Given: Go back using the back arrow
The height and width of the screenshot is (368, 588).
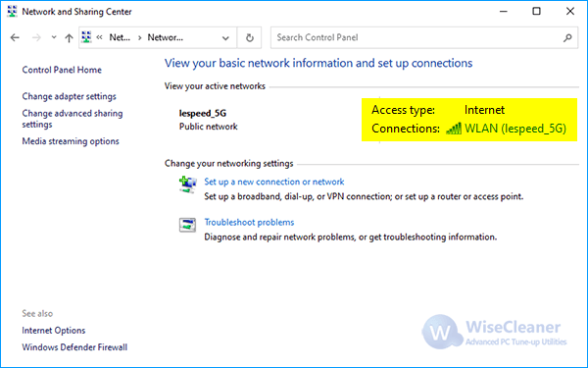Looking at the screenshot, I should pos(15,37).
